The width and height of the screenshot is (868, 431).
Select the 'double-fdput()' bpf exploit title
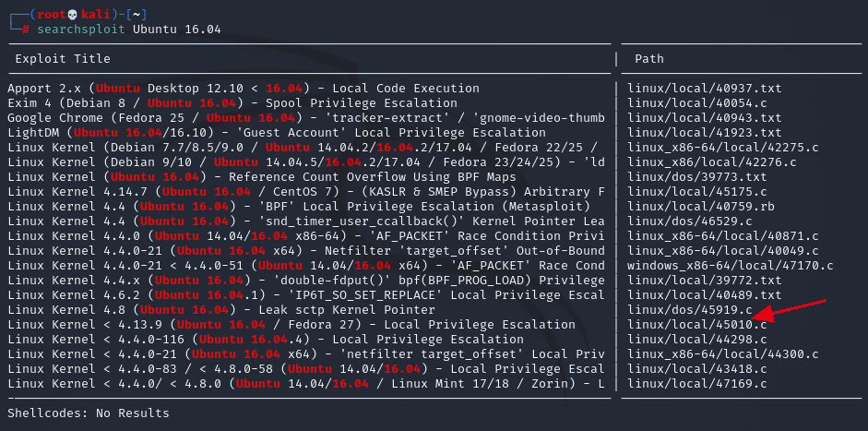[x=306, y=281]
